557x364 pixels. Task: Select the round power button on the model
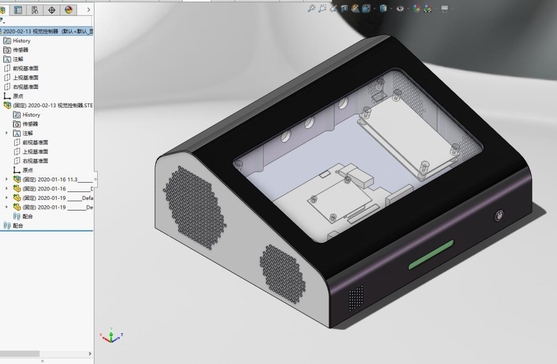[499, 215]
